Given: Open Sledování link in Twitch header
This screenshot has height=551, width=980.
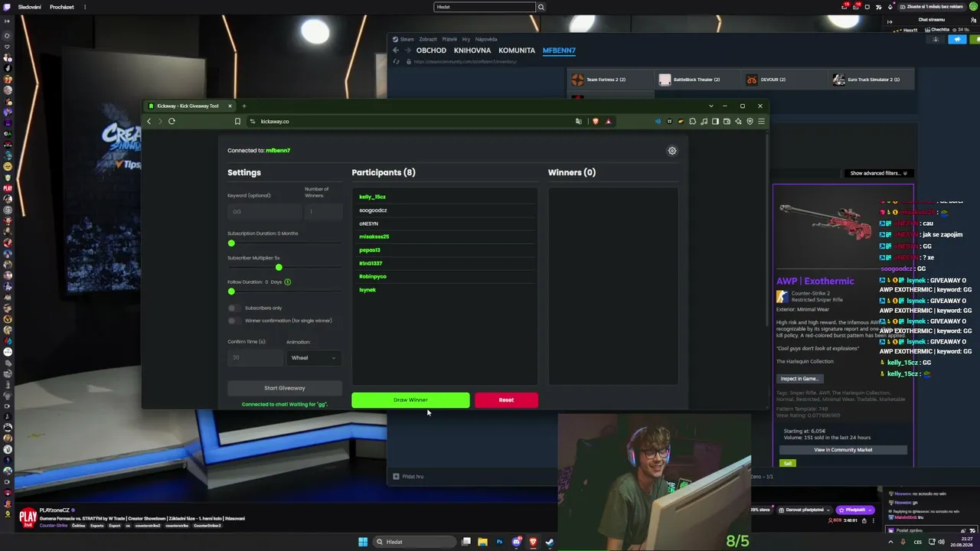Looking at the screenshot, I should (30, 7).
